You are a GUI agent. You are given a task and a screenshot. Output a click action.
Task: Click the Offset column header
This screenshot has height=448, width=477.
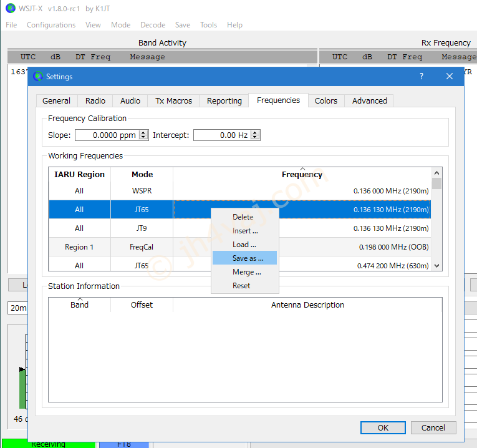tap(142, 304)
